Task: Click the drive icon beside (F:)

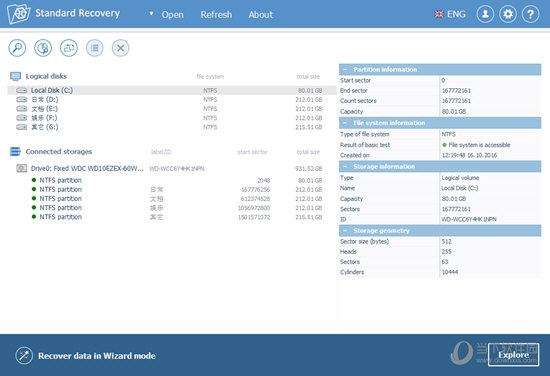Action: coord(21,118)
